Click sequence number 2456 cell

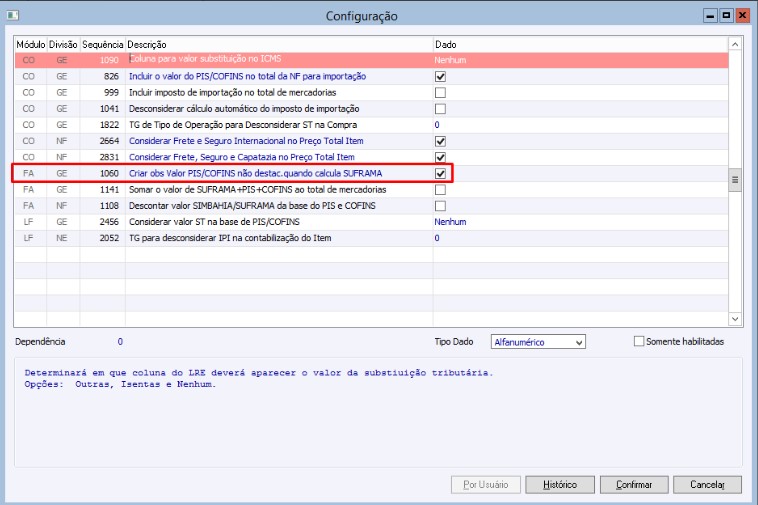click(102, 222)
